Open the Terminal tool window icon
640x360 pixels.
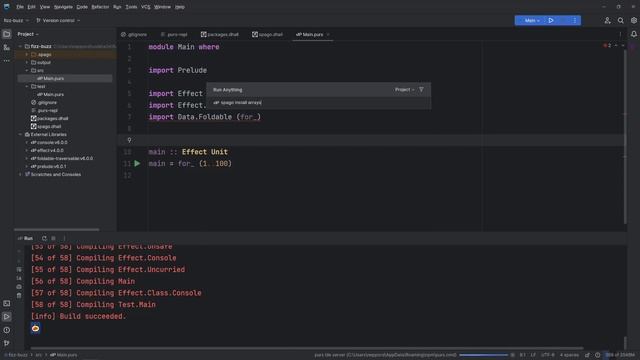click(x=7, y=304)
